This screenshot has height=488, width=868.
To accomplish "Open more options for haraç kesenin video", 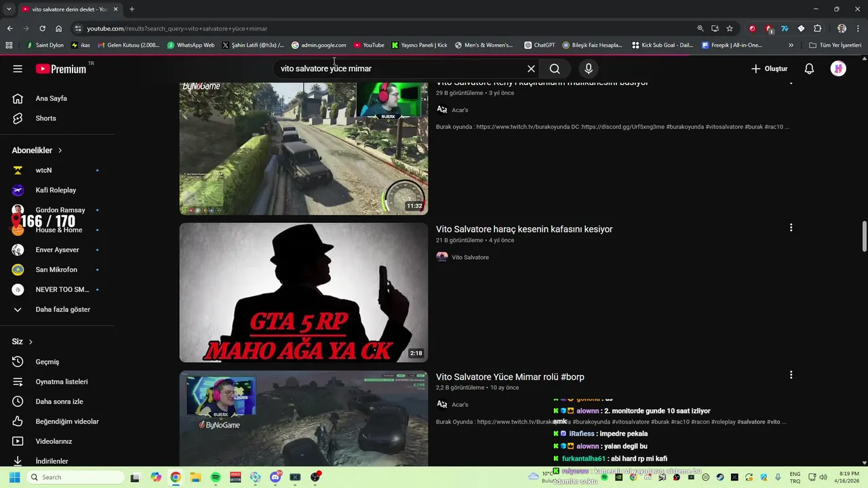I will pos(791,228).
